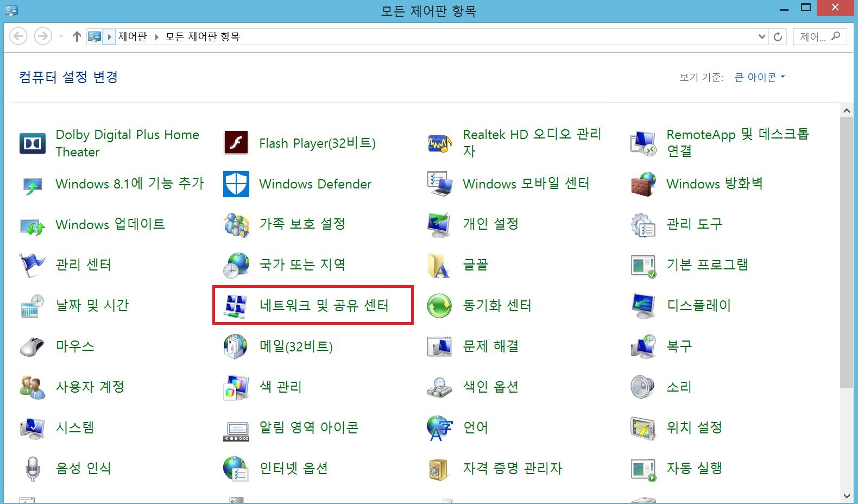Expand the address bar history dropdown
858x504 pixels.
tap(762, 36)
